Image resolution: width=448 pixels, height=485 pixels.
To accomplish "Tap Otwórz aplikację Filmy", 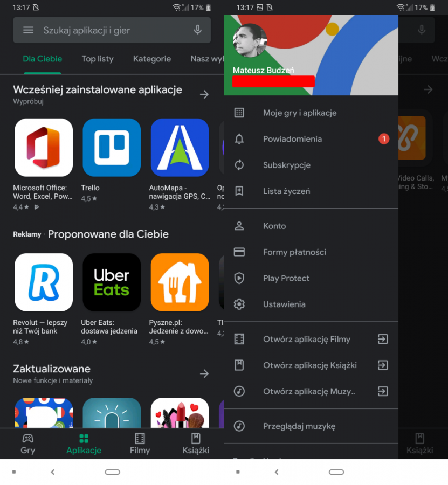I will (311, 339).
